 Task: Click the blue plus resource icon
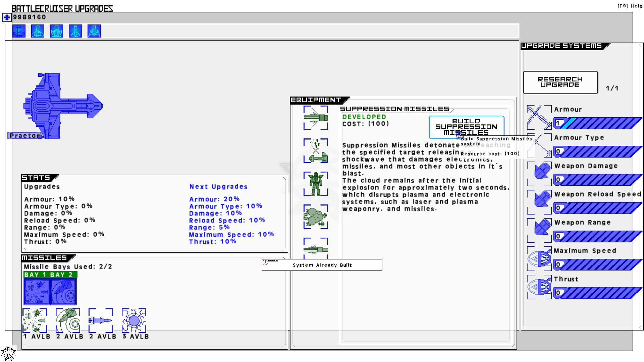click(x=7, y=17)
